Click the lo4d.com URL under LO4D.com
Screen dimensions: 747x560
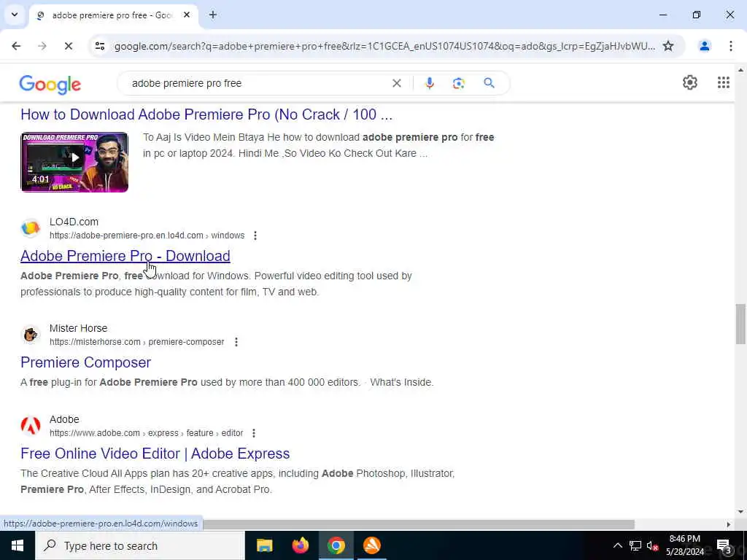[147, 236]
